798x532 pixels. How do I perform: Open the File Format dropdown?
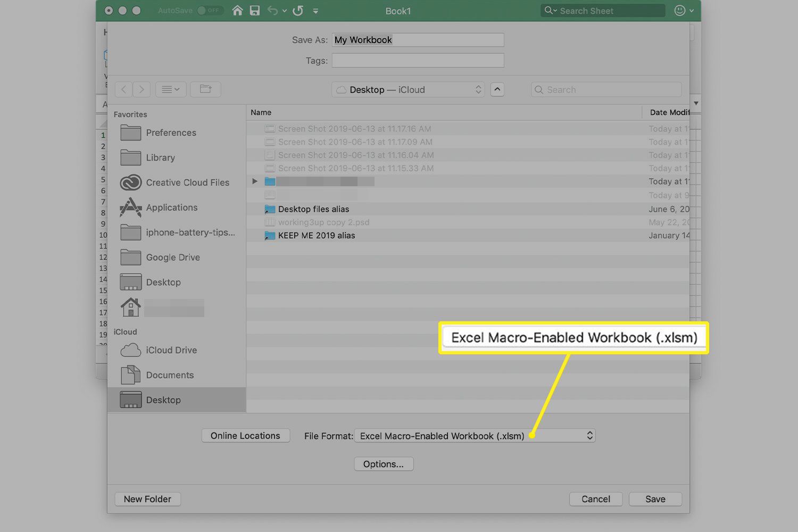[475, 436]
